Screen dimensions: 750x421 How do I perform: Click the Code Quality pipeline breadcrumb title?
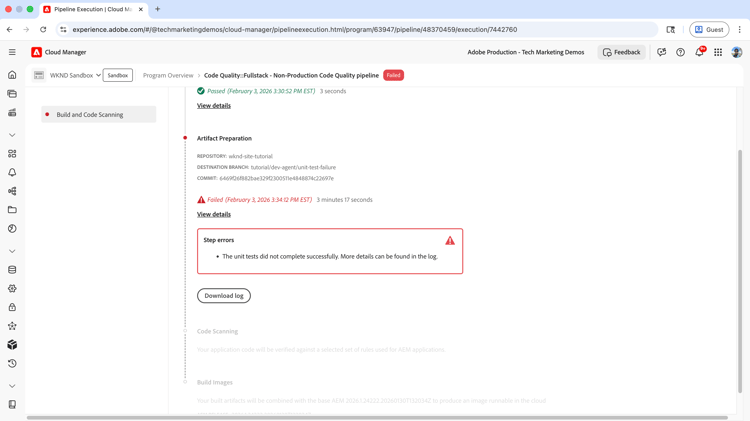coord(291,75)
